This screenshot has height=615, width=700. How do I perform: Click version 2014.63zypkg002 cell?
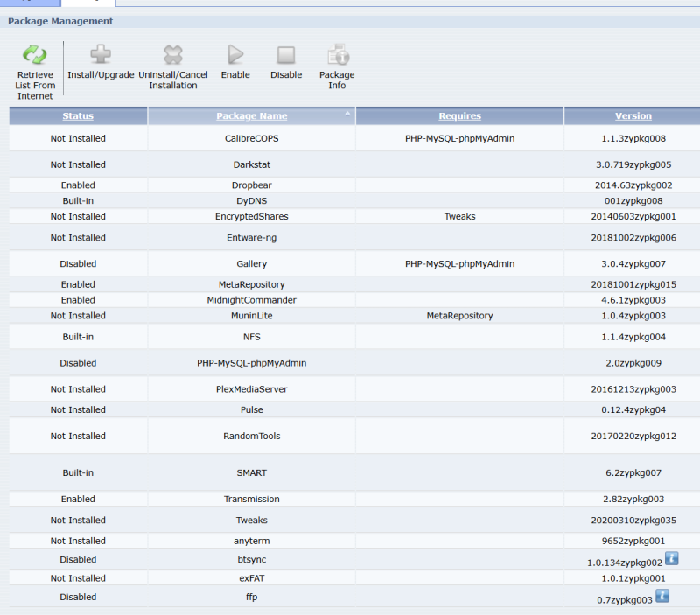[633, 185]
